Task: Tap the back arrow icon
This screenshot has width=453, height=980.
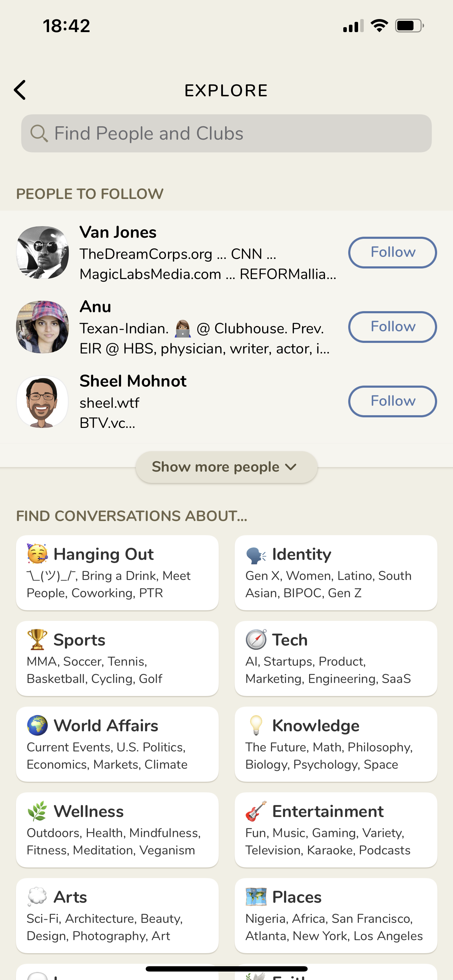Action: pyautogui.click(x=20, y=90)
